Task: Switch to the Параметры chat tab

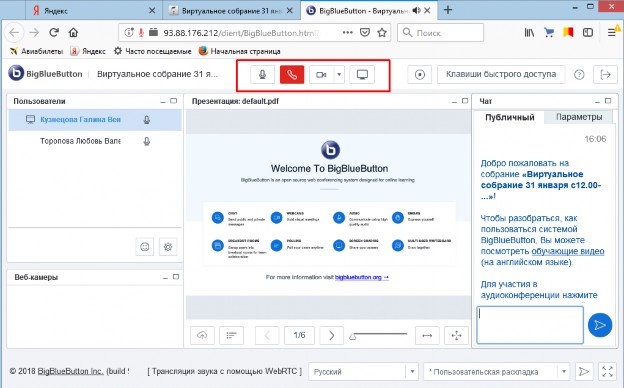Action: coord(579,117)
